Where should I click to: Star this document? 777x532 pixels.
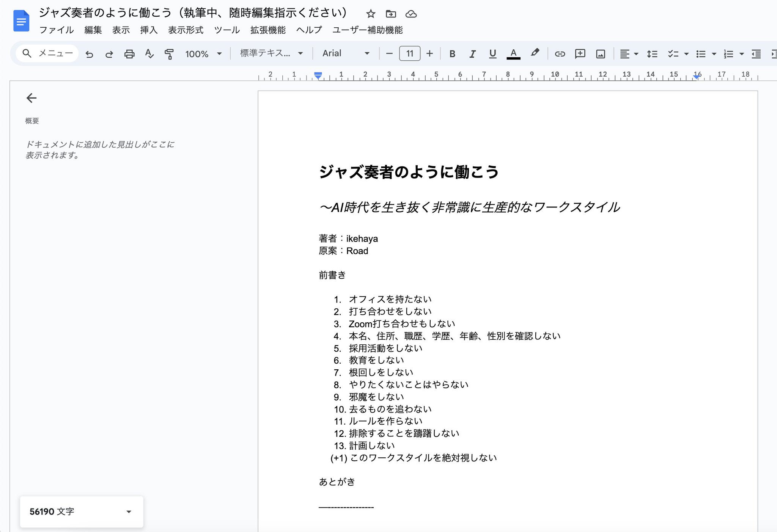coord(371,14)
